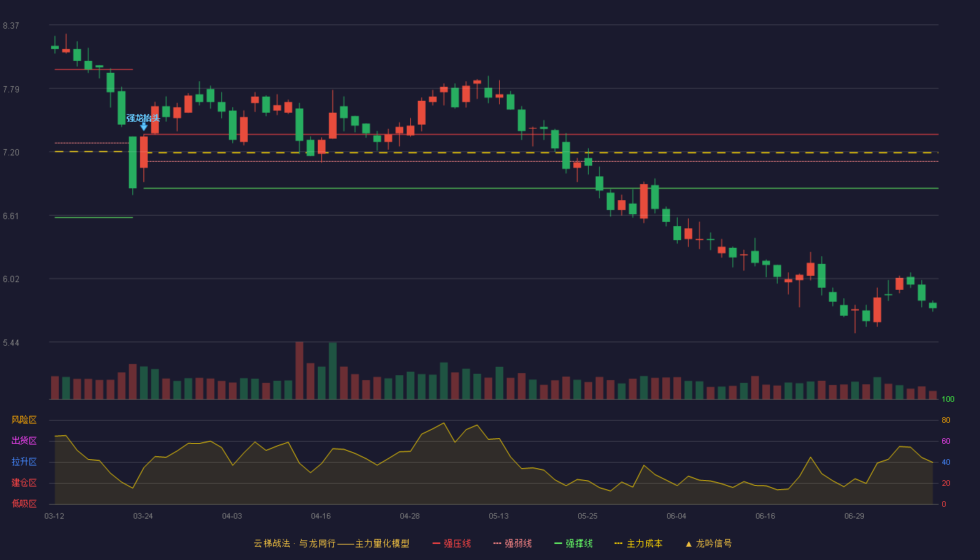This screenshot has width=980, height=560.
Task: Click the 强龙抬头 annotation text
Action: (x=143, y=118)
